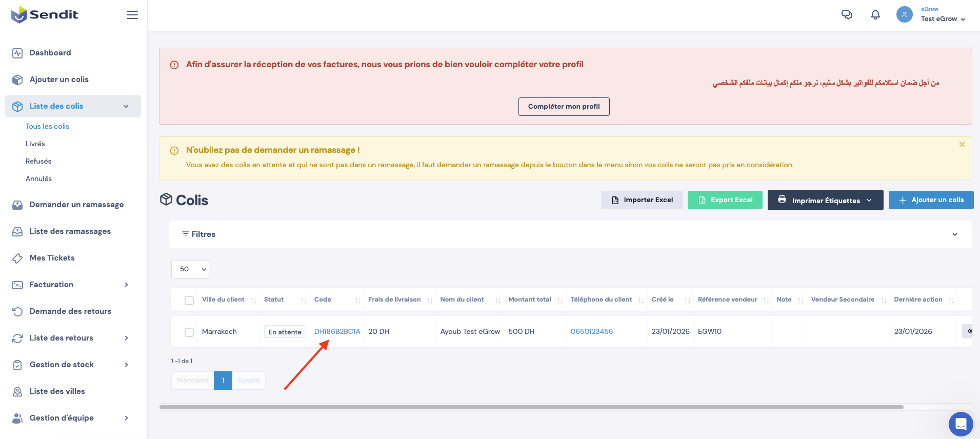Expand the Facturation submenu arrow
The image size is (980, 439).
coord(126,285)
